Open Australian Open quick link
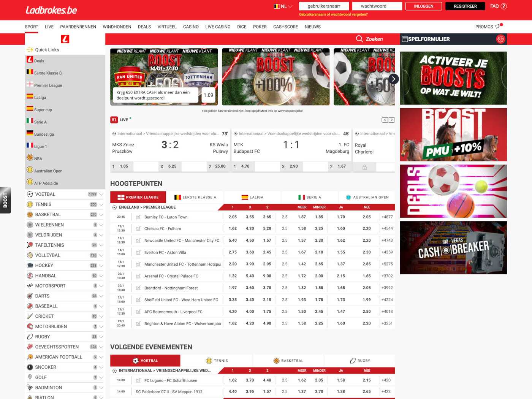Viewport: 532px width, 399px height. (x=48, y=171)
